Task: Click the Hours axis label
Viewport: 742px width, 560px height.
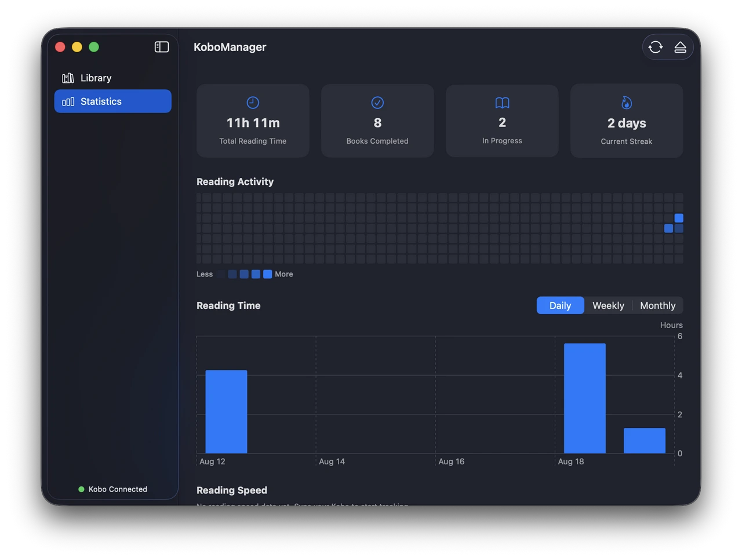Action: pyautogui.click(x=671, y=325)
